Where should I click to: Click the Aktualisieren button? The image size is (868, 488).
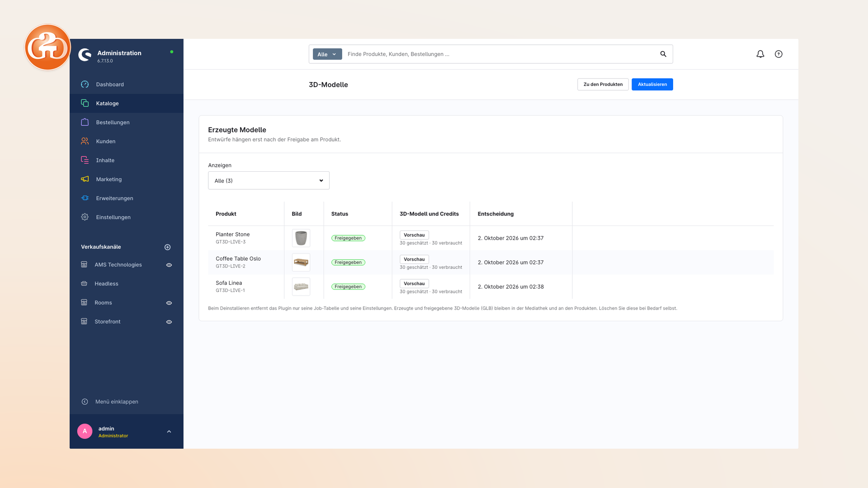tap(652, 84)
